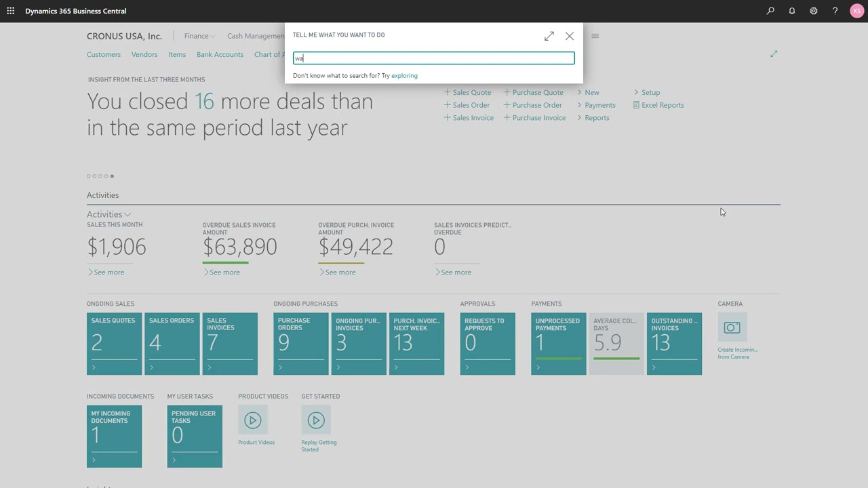Open the notifications bell

click(792, 11)
